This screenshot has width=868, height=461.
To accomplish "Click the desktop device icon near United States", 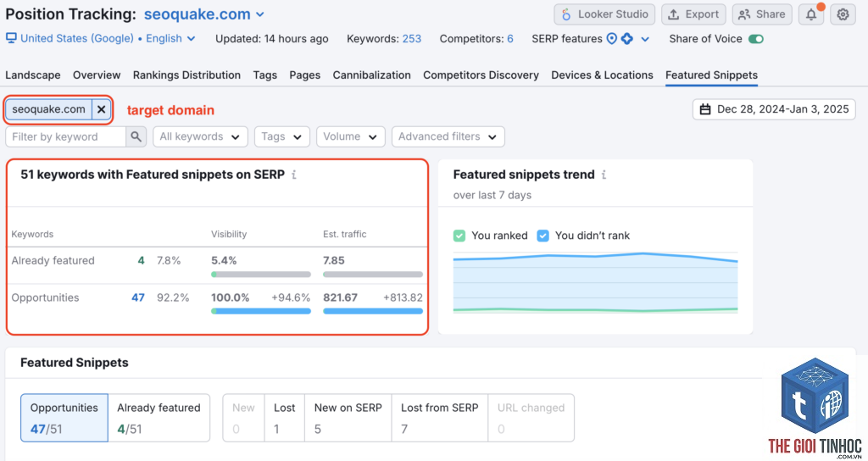I will [x=11, y=38].
